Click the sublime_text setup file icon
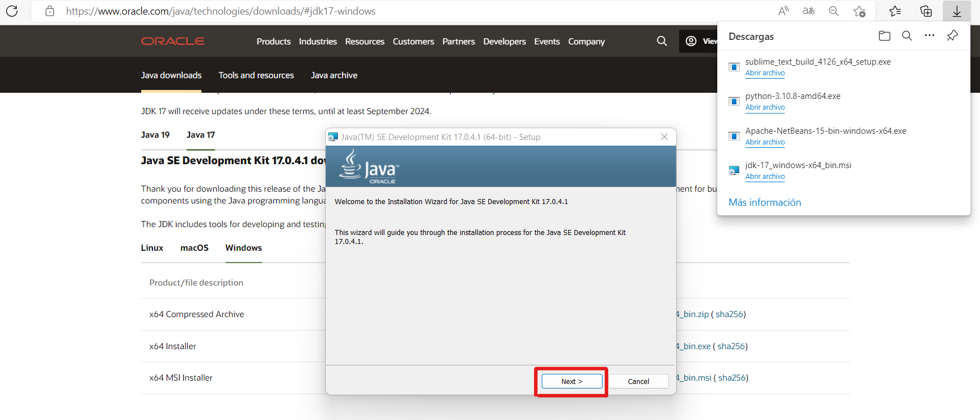 click(734, 67)
